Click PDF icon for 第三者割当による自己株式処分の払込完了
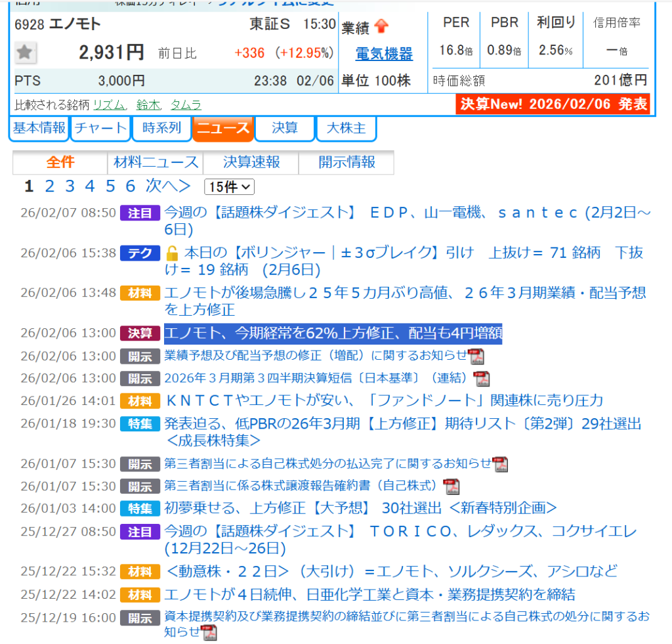This screenshot has height=644, width=672. tap(500, 464)
